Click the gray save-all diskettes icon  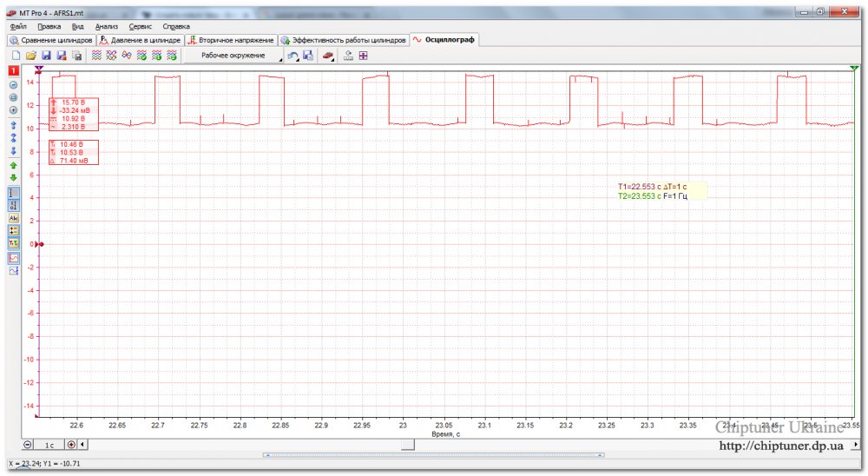coord(77,56)
